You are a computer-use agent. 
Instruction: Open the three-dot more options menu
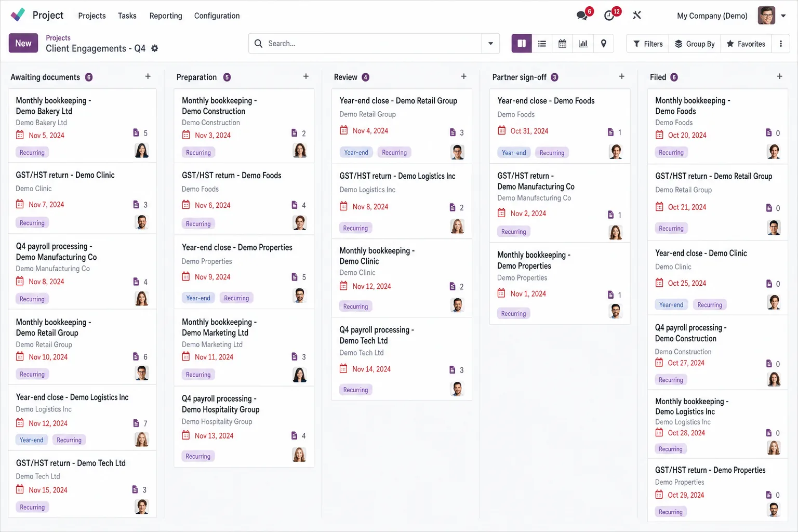click(781, 44)
